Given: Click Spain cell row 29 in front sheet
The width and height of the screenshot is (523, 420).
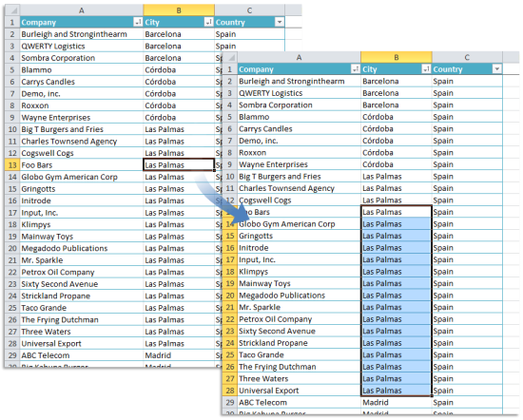Looking at the screenshot, I should coord(467,403).
